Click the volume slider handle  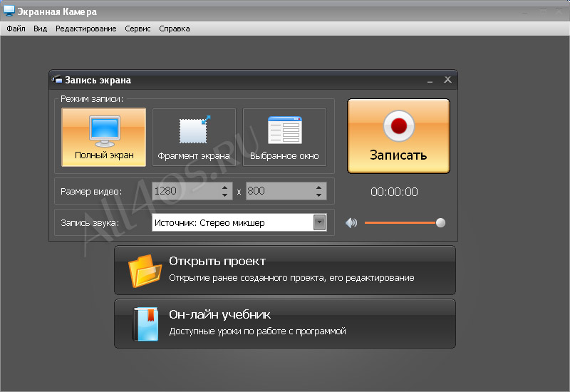click(440, 222)
